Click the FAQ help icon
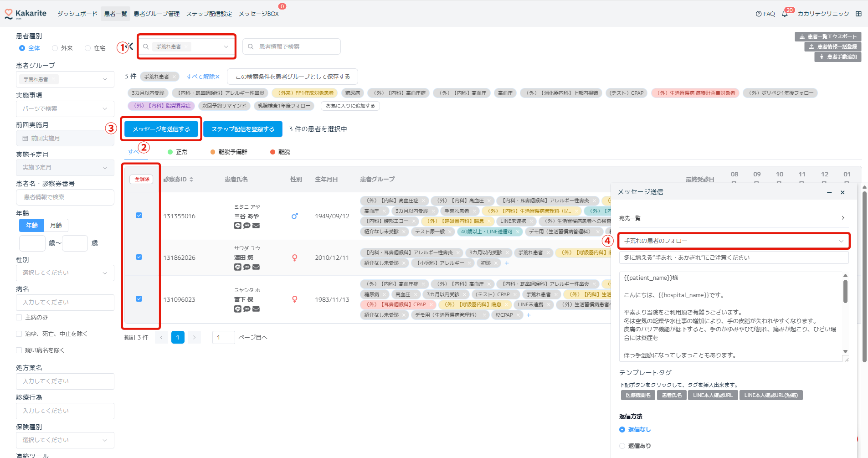 tap(759, 14)
